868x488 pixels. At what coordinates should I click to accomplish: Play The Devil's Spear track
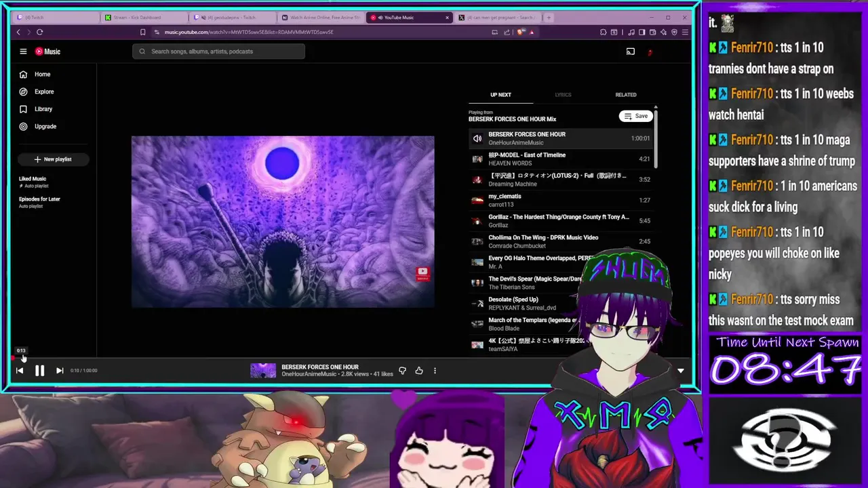[x=526, y=283]
